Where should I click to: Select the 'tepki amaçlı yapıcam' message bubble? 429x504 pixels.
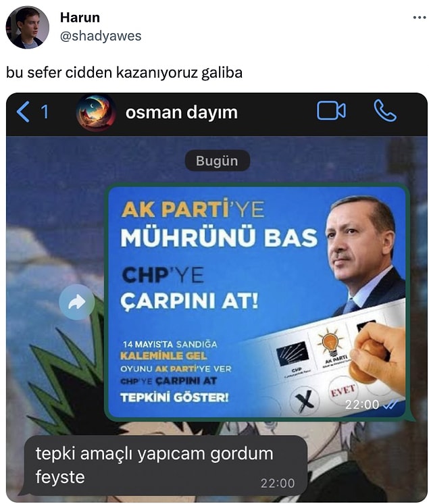click(165, 465)
